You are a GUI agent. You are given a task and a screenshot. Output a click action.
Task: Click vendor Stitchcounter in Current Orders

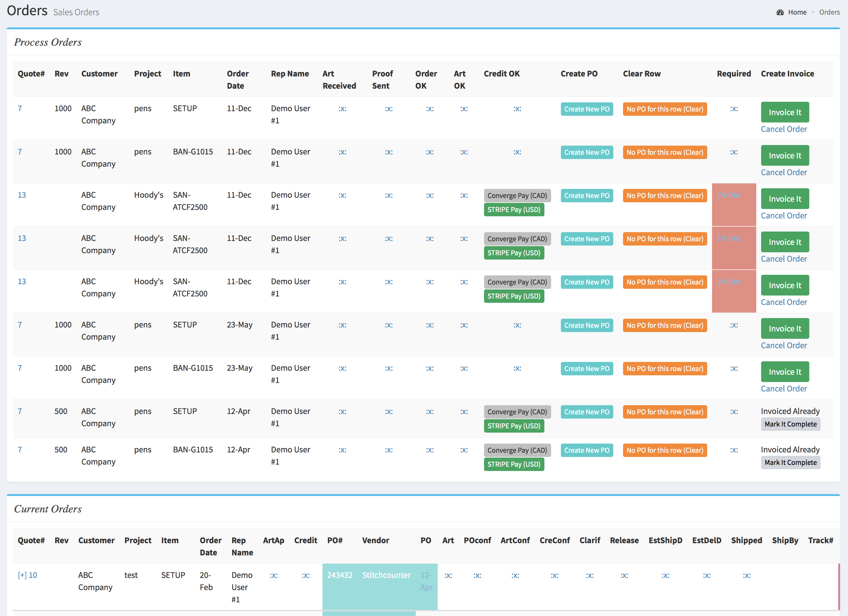point(386,575)
